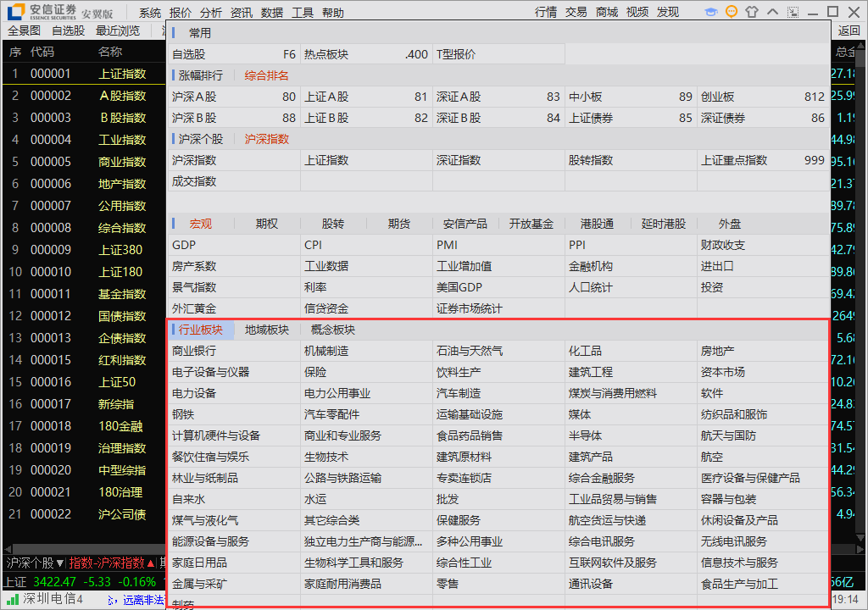Open the 半导体 industry sector
Viewport: 868px width, 610px height.
(x=631, y=435)
